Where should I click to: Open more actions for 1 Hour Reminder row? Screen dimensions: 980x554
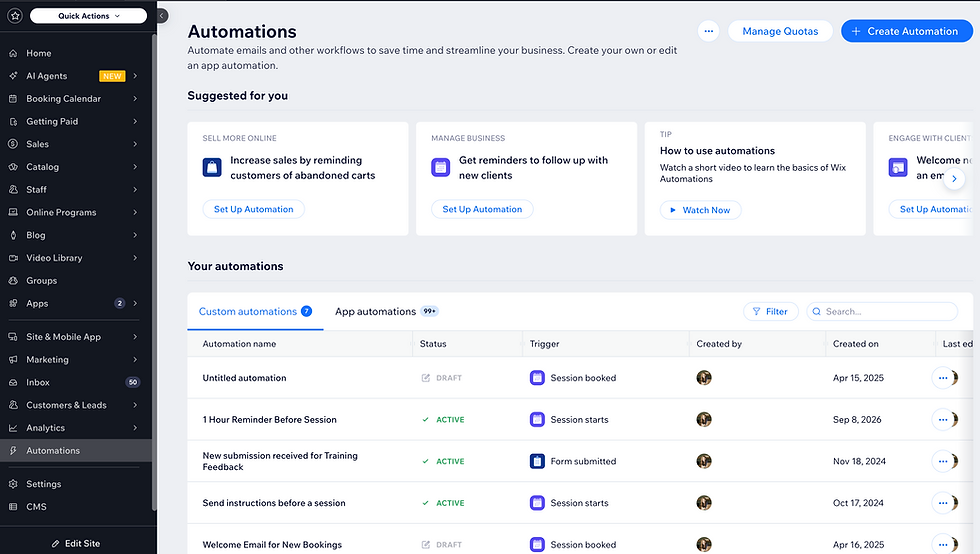(x=942, y=420)
